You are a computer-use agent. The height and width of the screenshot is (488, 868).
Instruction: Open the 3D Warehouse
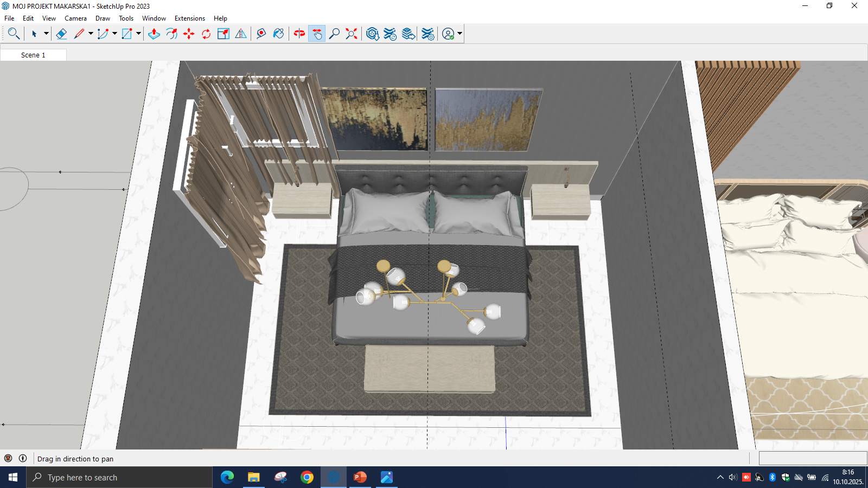(372, 34)
